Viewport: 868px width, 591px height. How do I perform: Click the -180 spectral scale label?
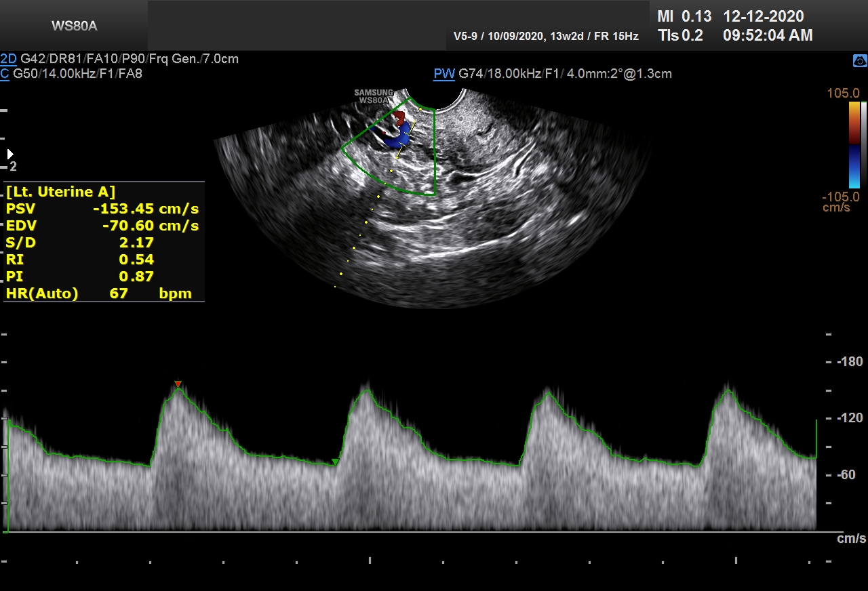[850, 362]
